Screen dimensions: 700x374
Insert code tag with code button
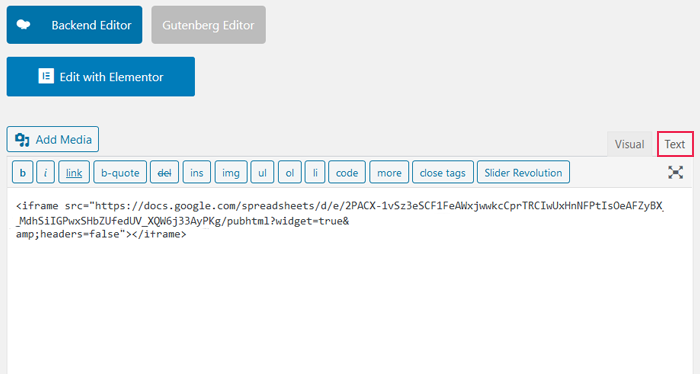click(x=347, y=172)
